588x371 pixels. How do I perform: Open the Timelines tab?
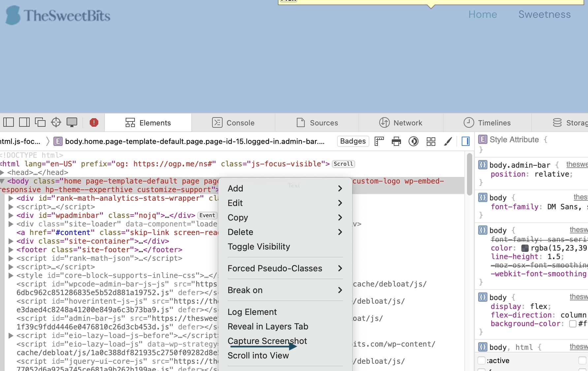pos(487,123)
